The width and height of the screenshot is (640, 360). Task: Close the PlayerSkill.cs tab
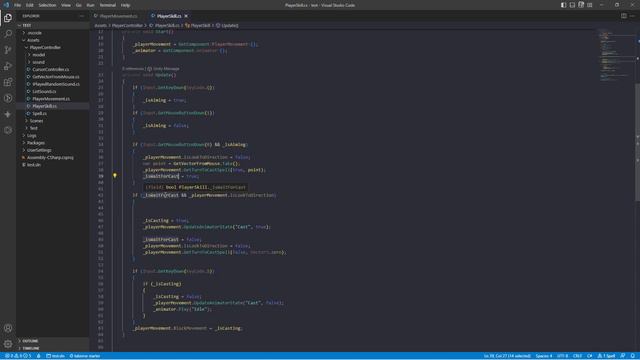186,16
